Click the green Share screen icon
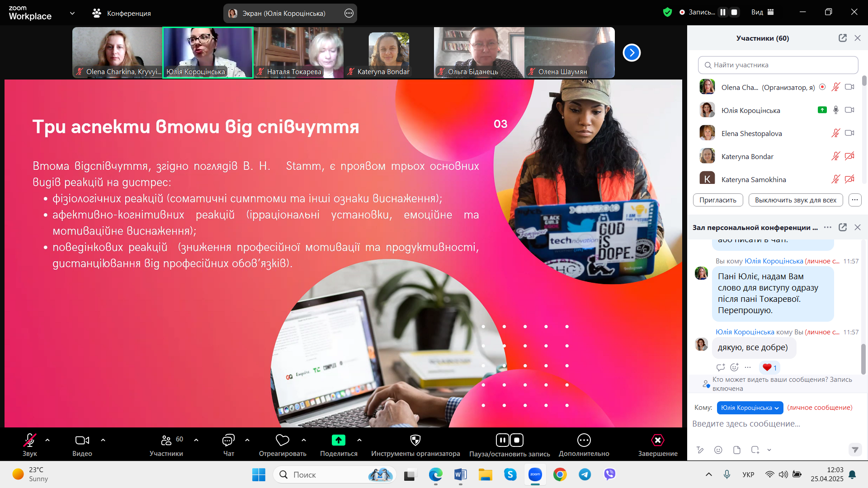The width and height of the screenshot is (868, 488). (x=338, y=440)
